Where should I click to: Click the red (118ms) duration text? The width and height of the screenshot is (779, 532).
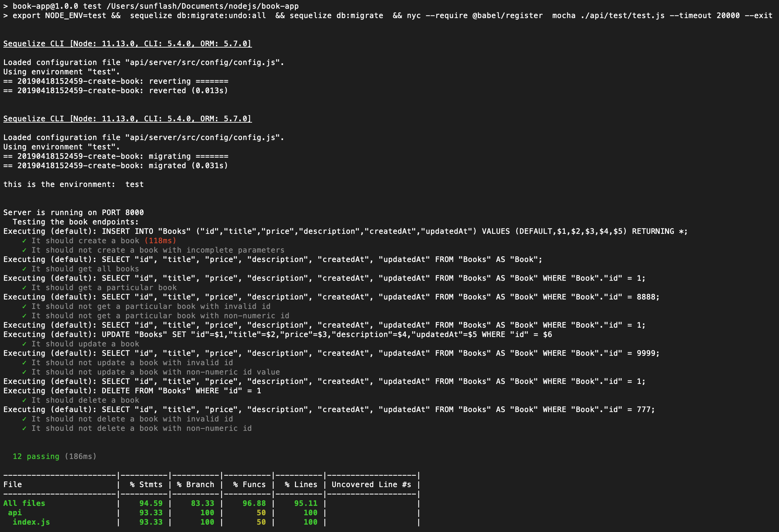[160, 241]
